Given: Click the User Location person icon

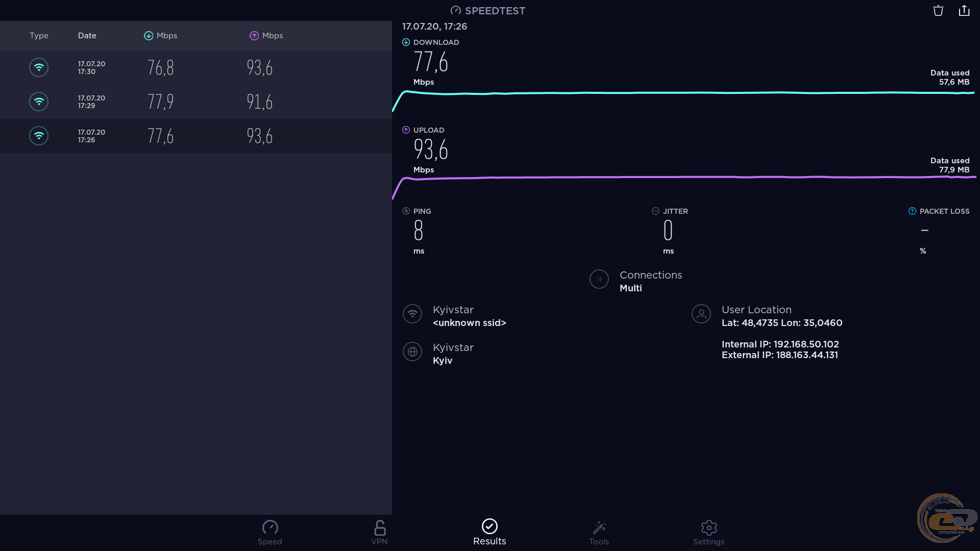Looking at the screenshot, I should 701,314.
